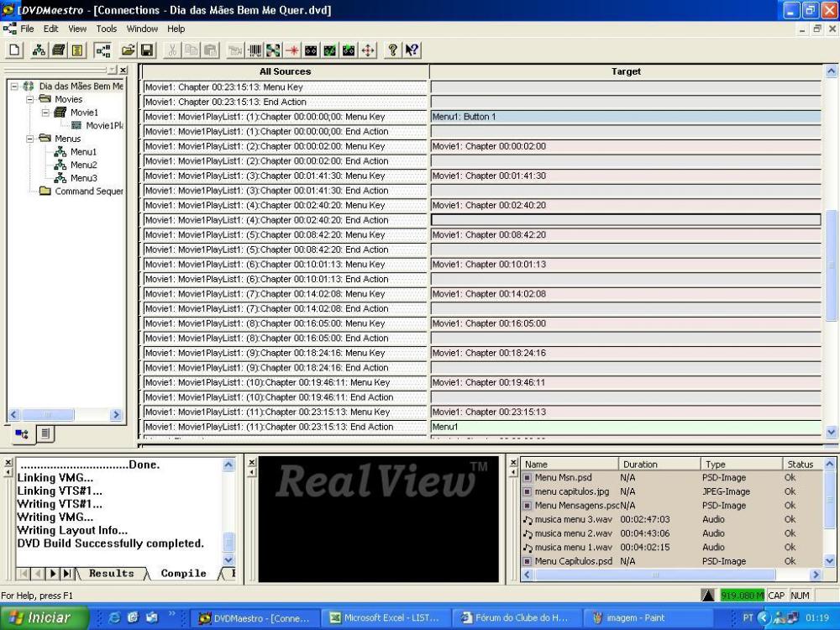The height and width of the screenshot is (630, 840).
Task: Collapse the Movies folder in the tree
Action: [29, 99]
